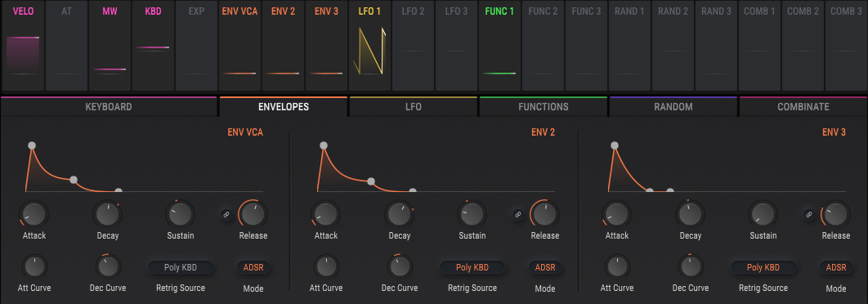Click the ENV 3 Attack knob
This screenshot has width=868, height=304.
[x=617, y=214]
